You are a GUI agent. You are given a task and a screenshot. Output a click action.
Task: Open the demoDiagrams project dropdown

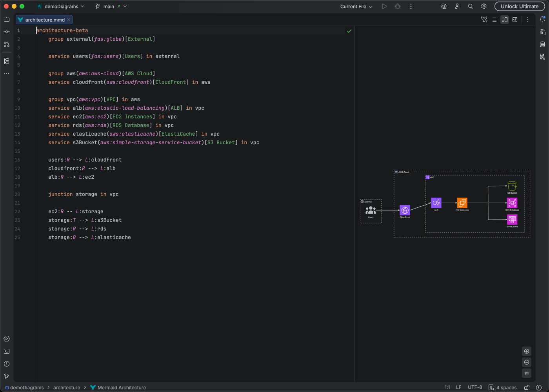(61, 6)
